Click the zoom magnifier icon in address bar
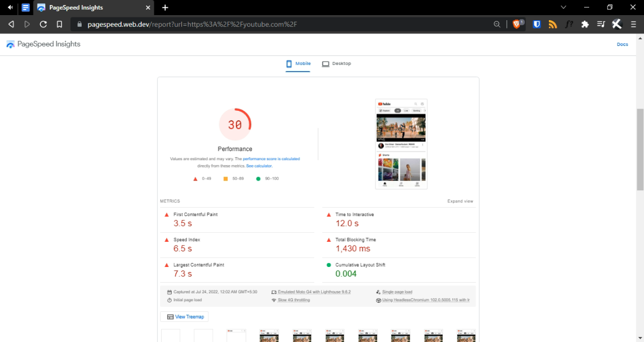The image size is (644, 342). pyautogui.click(x=497, y=24)
